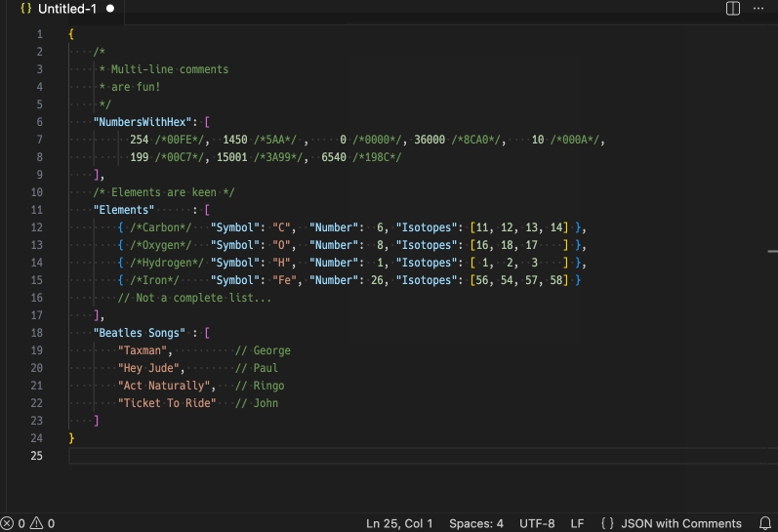Click the /*198C*/ hex comment
The image size is (778, 532).
click(x=377, y=157)
